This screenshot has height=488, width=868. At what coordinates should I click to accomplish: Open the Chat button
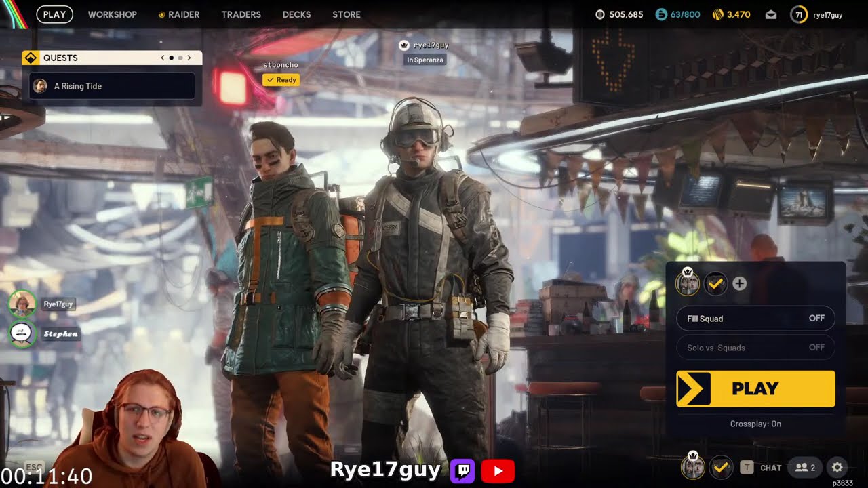[771, 468]
